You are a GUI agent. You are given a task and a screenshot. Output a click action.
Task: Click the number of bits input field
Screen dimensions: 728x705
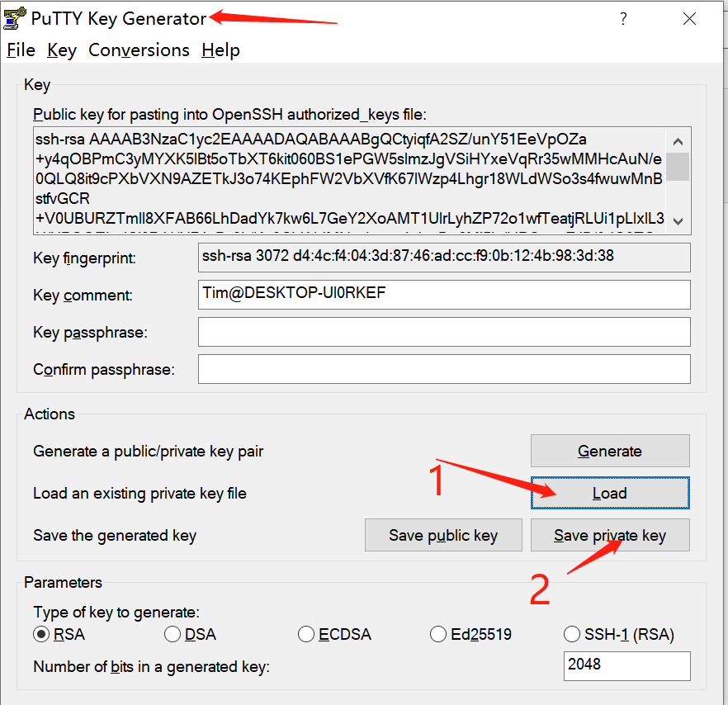coord(627,665)
